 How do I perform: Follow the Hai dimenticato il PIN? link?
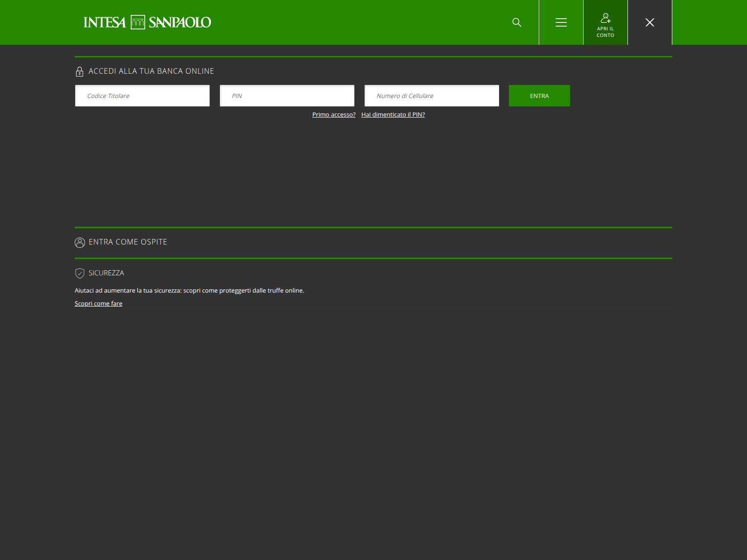click(x=393, y=115)
